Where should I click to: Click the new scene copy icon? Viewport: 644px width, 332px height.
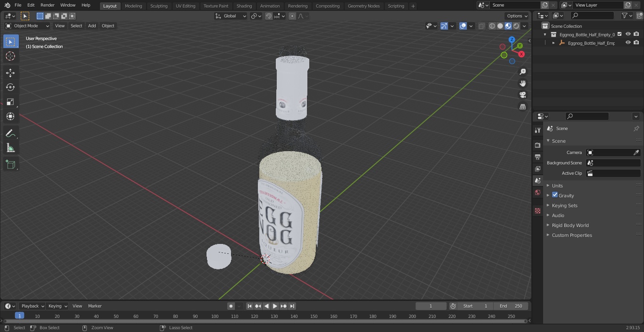(x=545, y=5)
